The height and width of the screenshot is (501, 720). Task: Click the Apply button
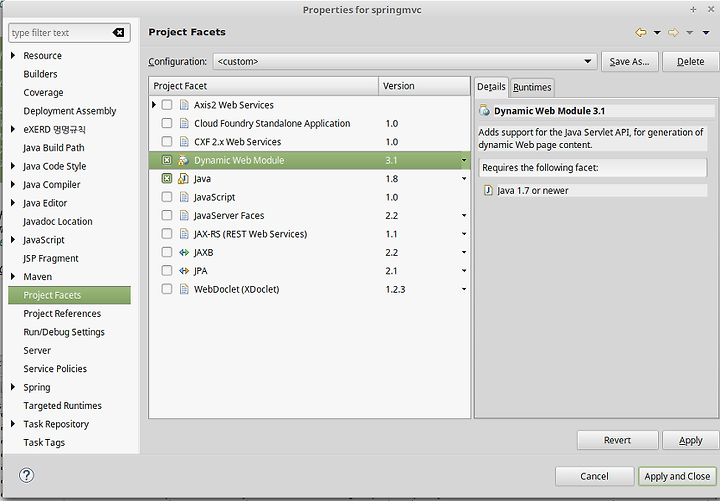pos(690,440)
